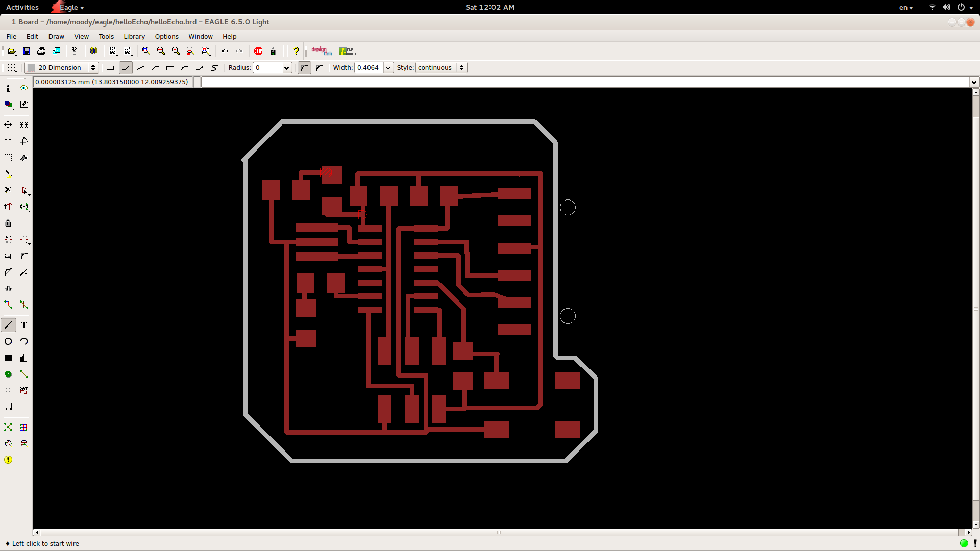Undo the last action
Screen dimensions: 980x551
[225, 51]
